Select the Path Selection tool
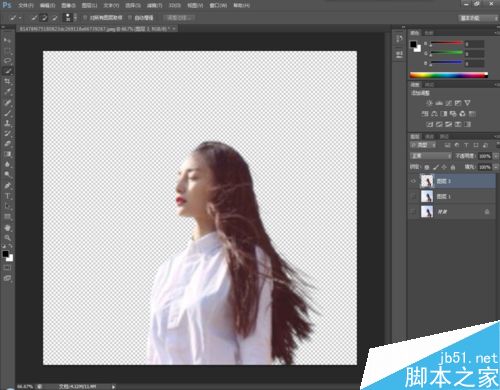The height and width of the screenshot is (390, 500). pyautogui.click(x=7, y=206)
